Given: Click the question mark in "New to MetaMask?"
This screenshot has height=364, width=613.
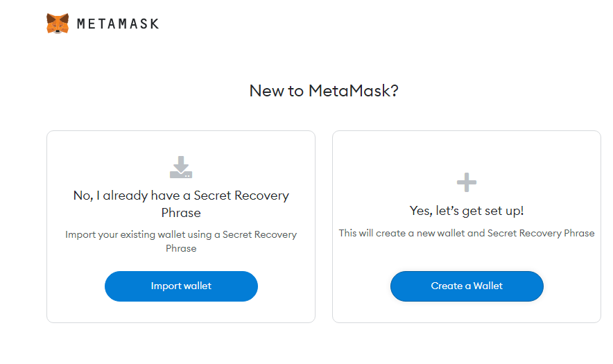Looking at the screenshot, I should click(395, 91).
